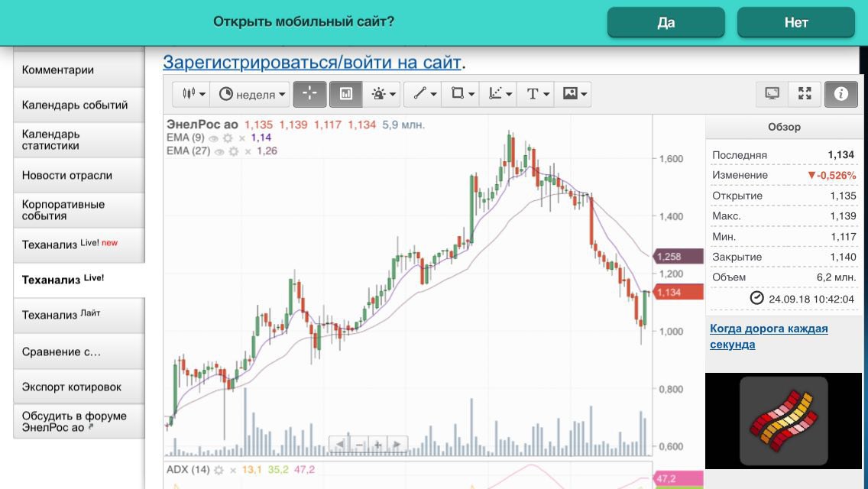Click the Макс. 1,139 value
The width and height of the screenshot is (868, 489).
tap(843, 216)
